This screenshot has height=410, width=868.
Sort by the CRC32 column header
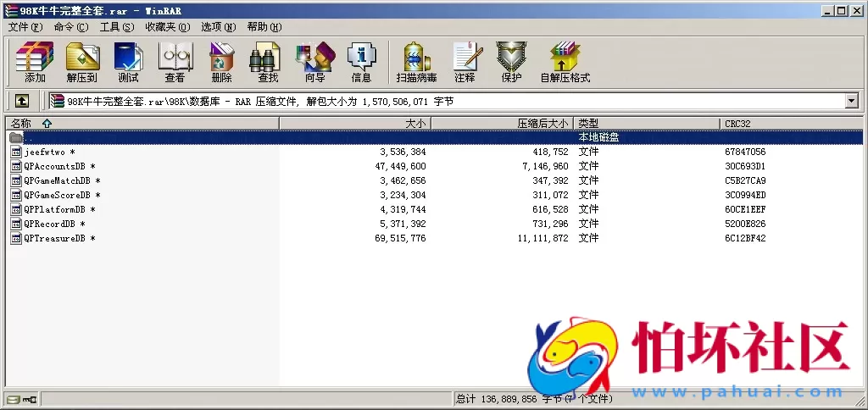(792, 124)
